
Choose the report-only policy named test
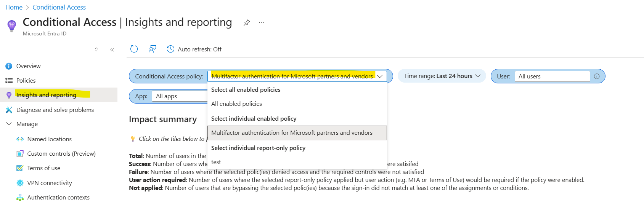297,162
